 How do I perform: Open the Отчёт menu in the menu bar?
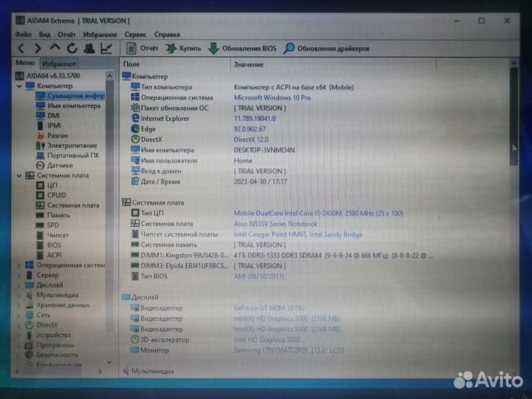(x=66, y=35)
